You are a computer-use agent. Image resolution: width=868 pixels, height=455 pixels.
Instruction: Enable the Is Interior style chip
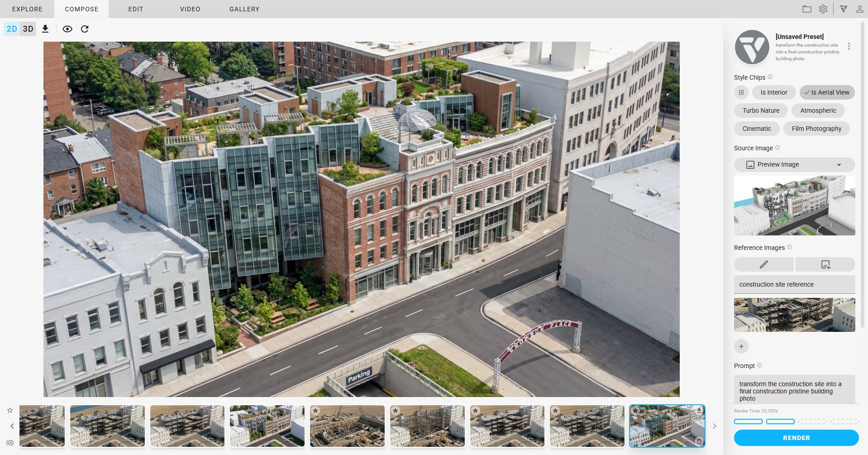(773, 92)
